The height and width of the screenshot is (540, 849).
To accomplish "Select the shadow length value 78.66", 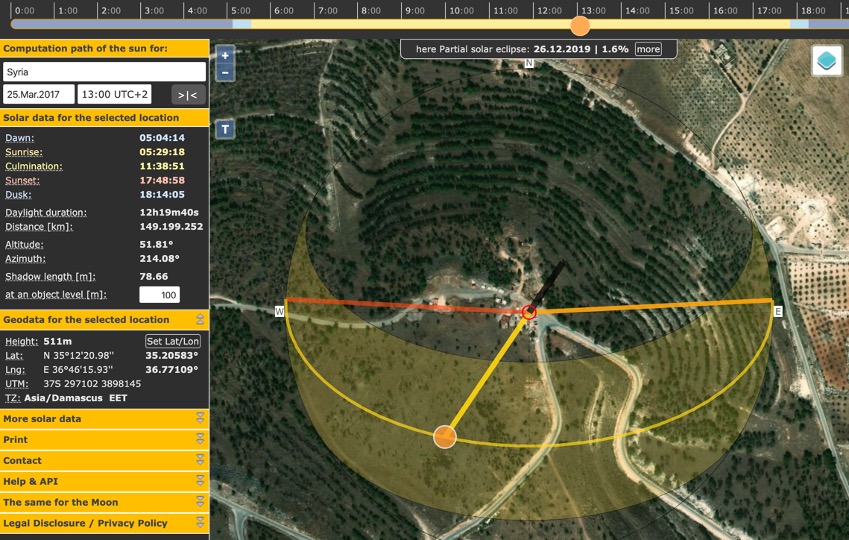I will (154, 276).
